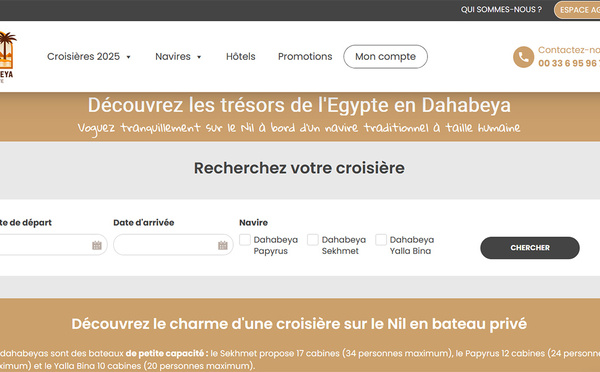Screen dimensions: 600x372
Task: Click the Contactez-nous link
Action: [569, 50]
